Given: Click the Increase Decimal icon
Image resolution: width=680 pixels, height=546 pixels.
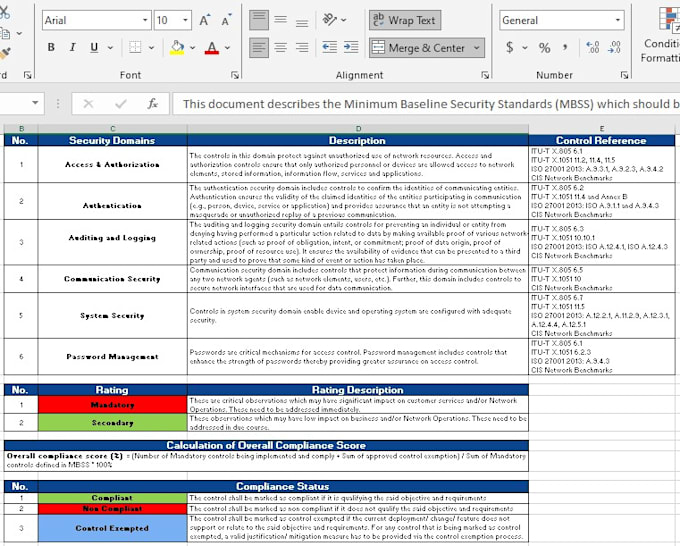Looking at the screenshot, I should [592, 48].
